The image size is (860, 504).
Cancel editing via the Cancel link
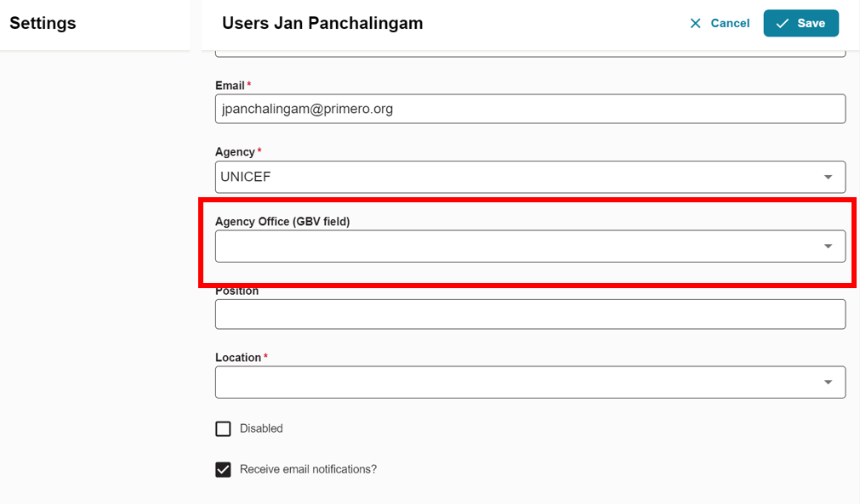pos(720,23)
